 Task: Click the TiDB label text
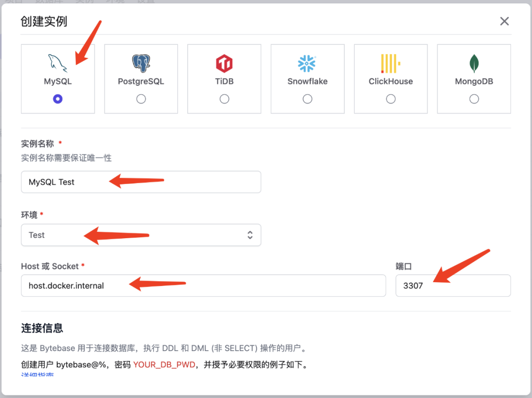[224, 81]
